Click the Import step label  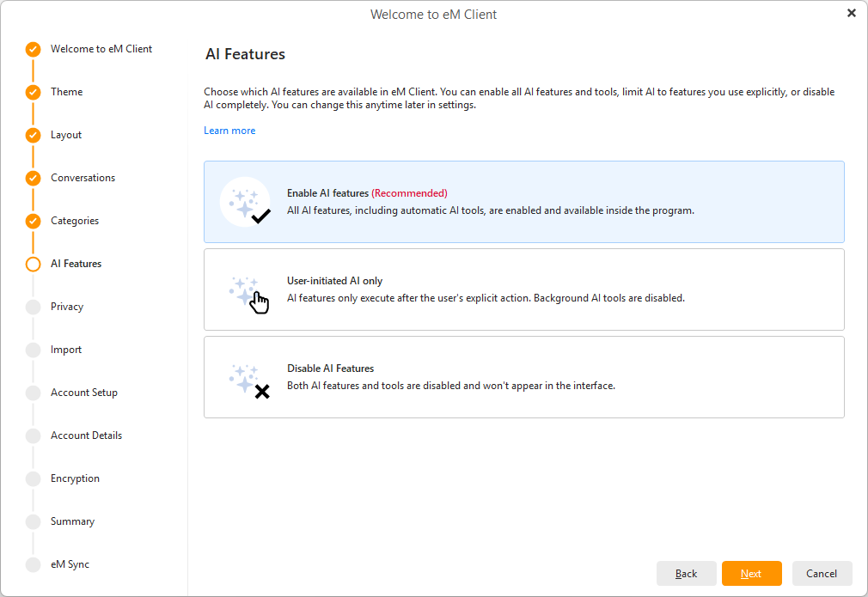[66, 350]
